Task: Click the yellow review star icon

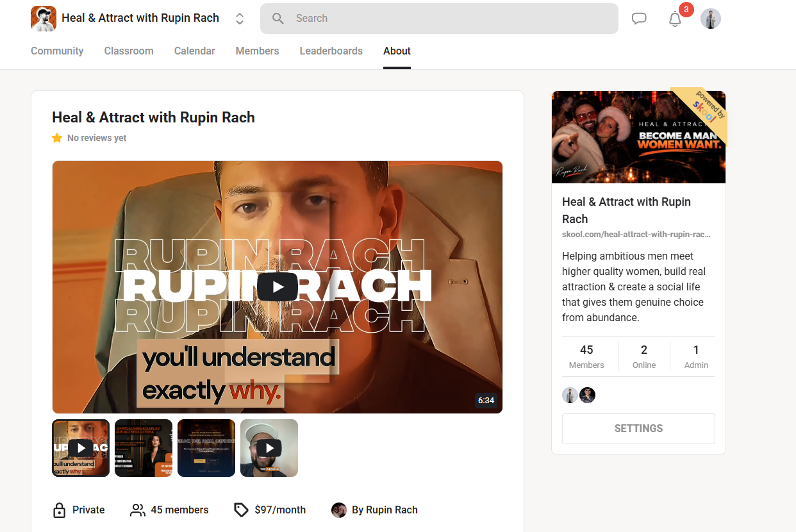Action: (57, 138)
